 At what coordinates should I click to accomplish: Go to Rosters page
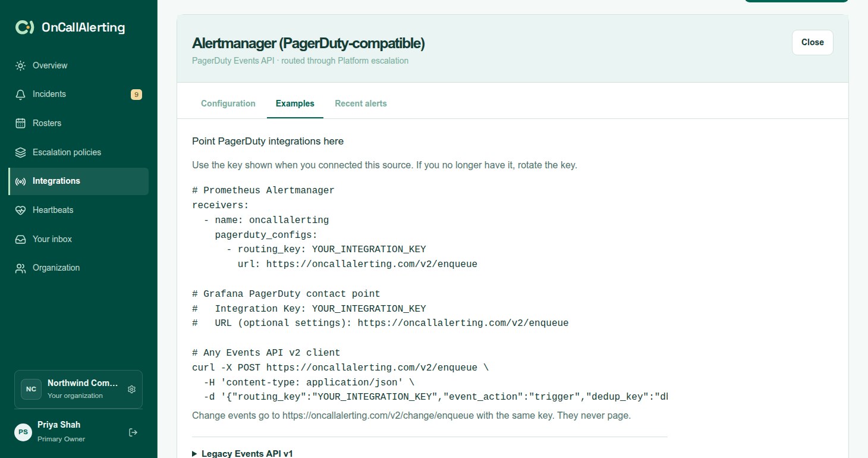coord(78,123)
